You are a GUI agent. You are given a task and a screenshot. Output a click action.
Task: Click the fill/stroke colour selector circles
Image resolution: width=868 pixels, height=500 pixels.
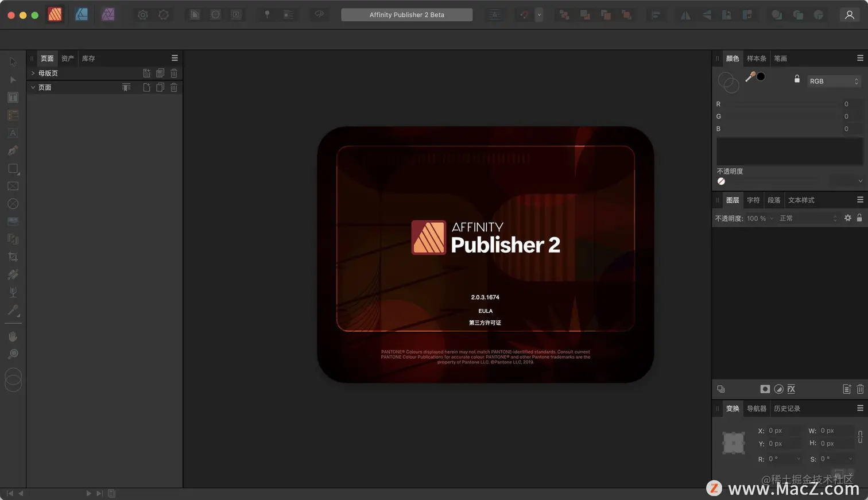728,82
